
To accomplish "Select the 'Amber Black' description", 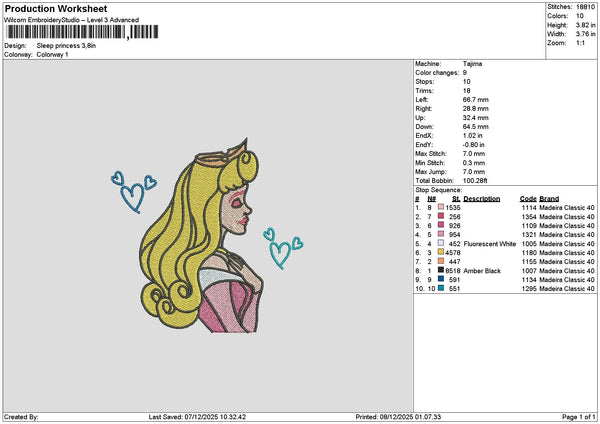I will [x=482, y=271].
